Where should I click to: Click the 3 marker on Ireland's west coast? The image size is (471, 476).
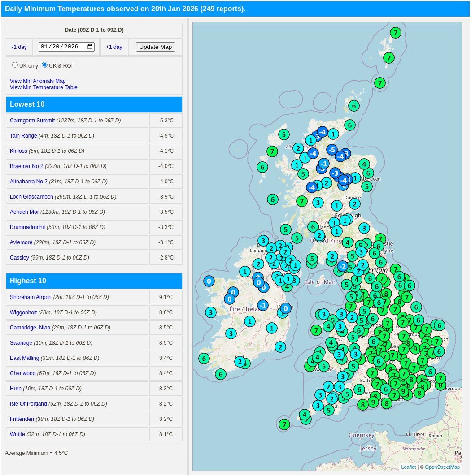(x=211, y=312)
